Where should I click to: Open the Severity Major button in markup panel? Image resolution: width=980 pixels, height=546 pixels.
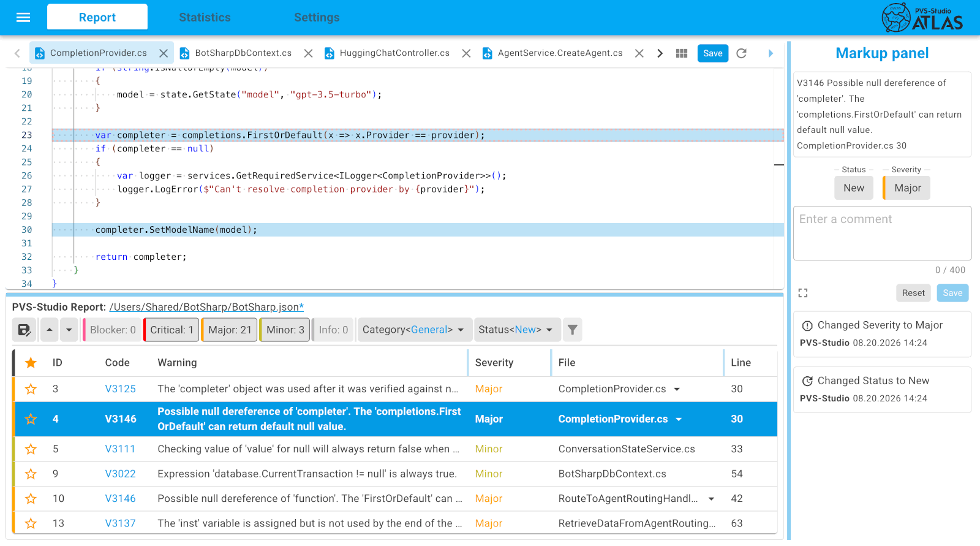(x=907, y=188)
